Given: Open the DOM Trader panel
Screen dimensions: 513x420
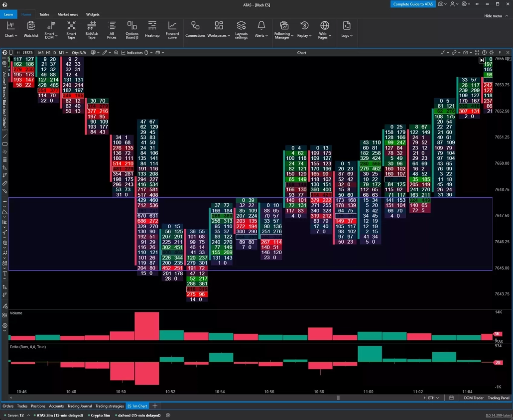Looking at the screenshot, I should [x=474, y=398].
